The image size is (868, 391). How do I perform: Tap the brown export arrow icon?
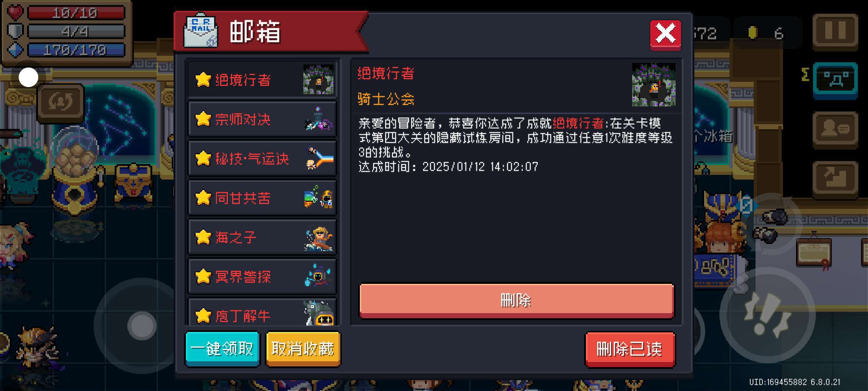click(835, 178)
